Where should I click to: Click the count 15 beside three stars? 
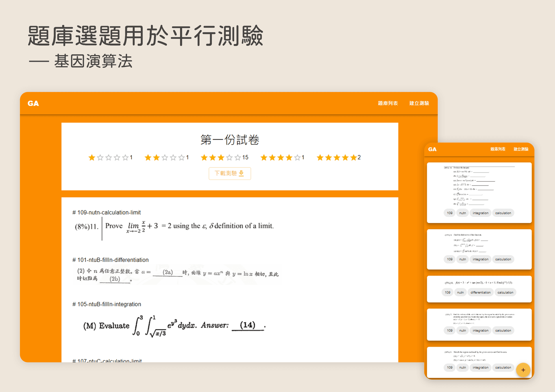click(x=245, y=157)
